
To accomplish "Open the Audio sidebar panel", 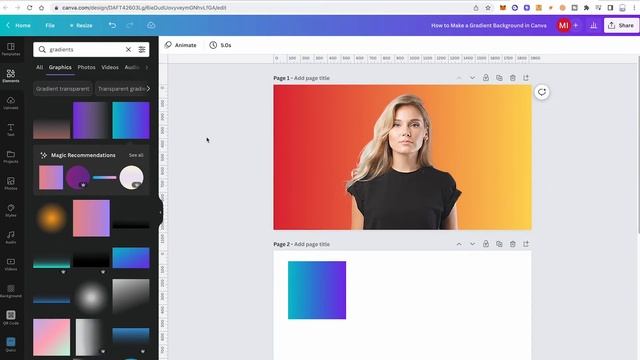I will tap(11, 238).
